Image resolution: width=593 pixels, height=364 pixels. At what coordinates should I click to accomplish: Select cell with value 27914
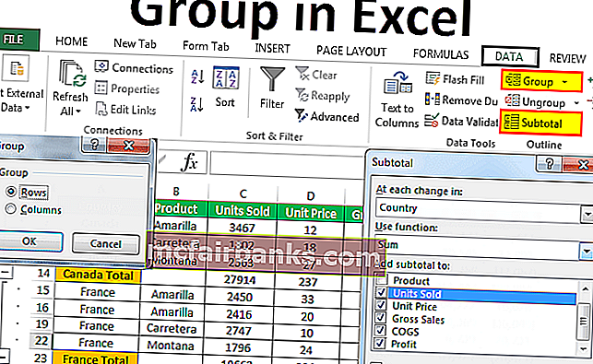pyautogui.click(x=240, y=280)
